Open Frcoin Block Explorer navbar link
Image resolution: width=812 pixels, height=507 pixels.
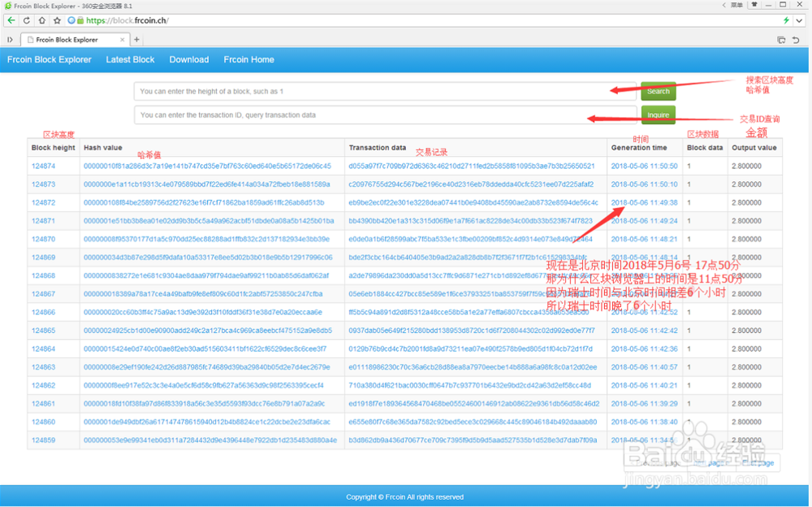[x=50, y=59]
